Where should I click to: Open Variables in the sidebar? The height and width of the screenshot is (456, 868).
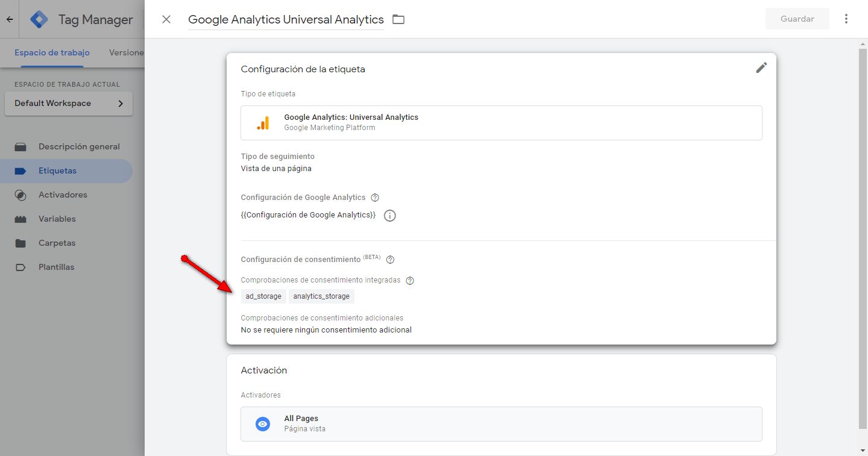[57, 219]
